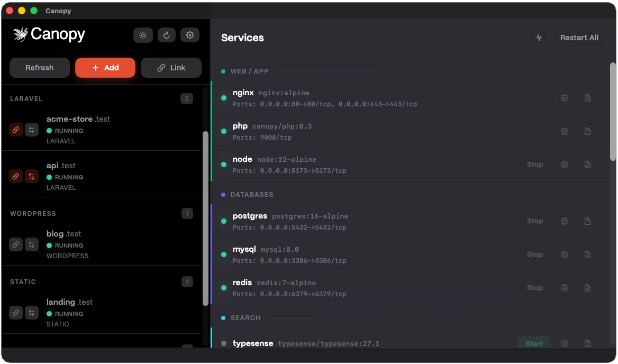Open mysql service logs file icon
The width and height of the screenshot is (618, 364).
587,254
